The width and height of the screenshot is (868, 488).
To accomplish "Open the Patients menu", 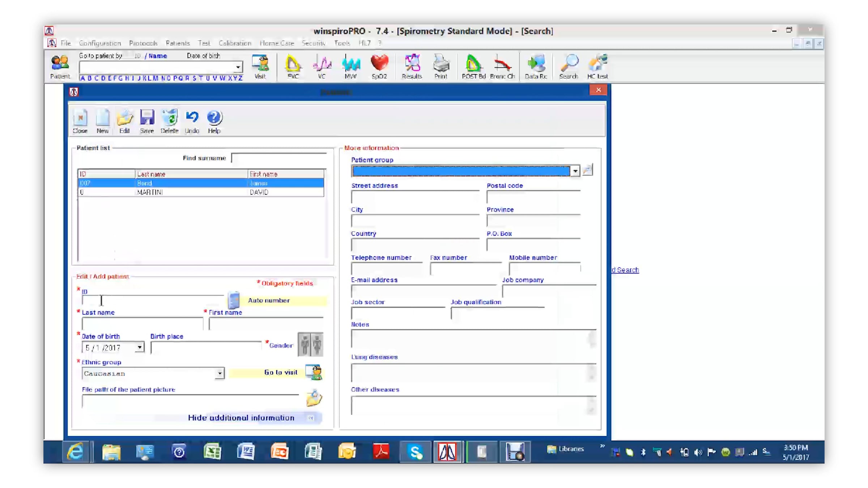I will click(178, 43).
